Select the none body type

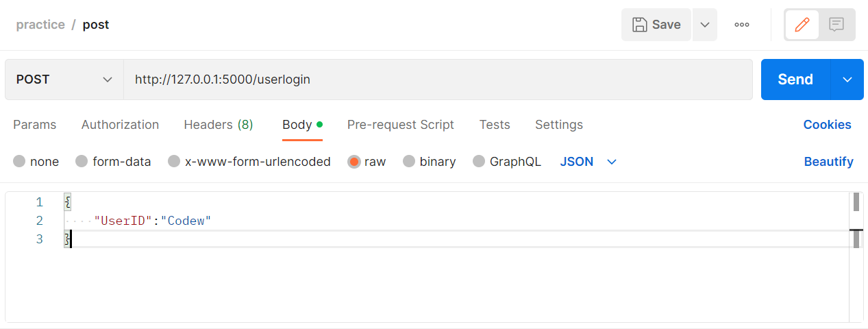pyautogui.click(x=19, y=162)
